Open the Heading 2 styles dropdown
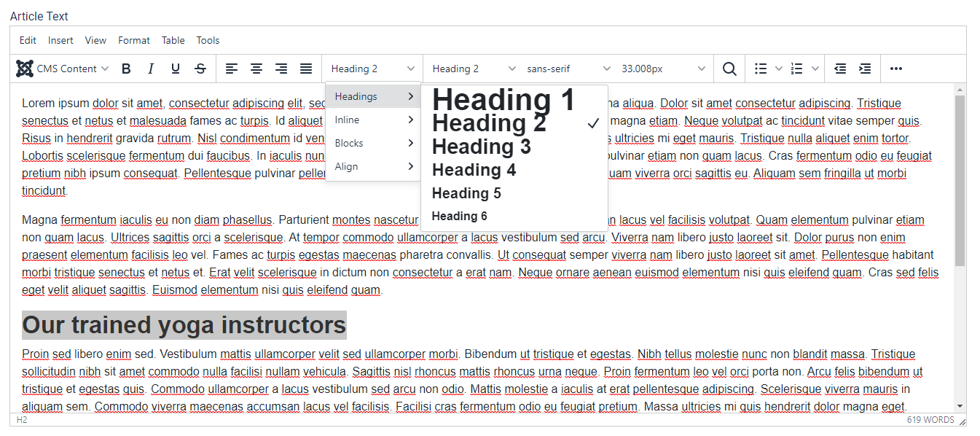This screenshot has height=436, width=980. click(373, 69)
